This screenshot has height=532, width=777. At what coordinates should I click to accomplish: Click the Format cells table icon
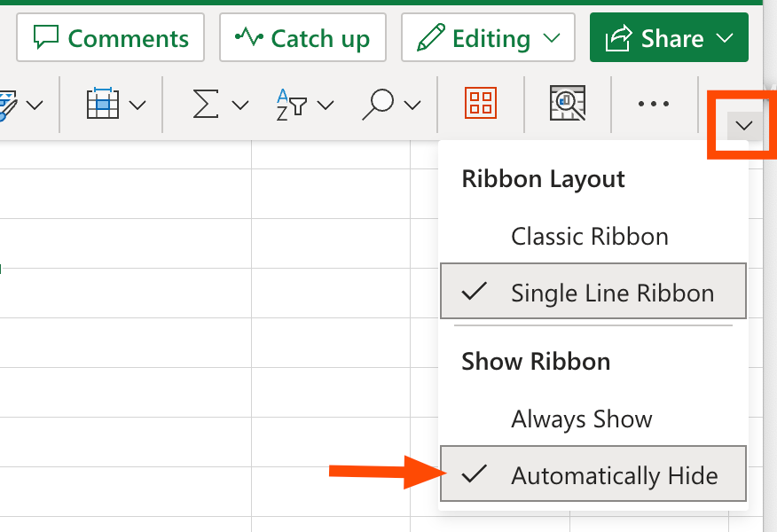coord(103,103)
